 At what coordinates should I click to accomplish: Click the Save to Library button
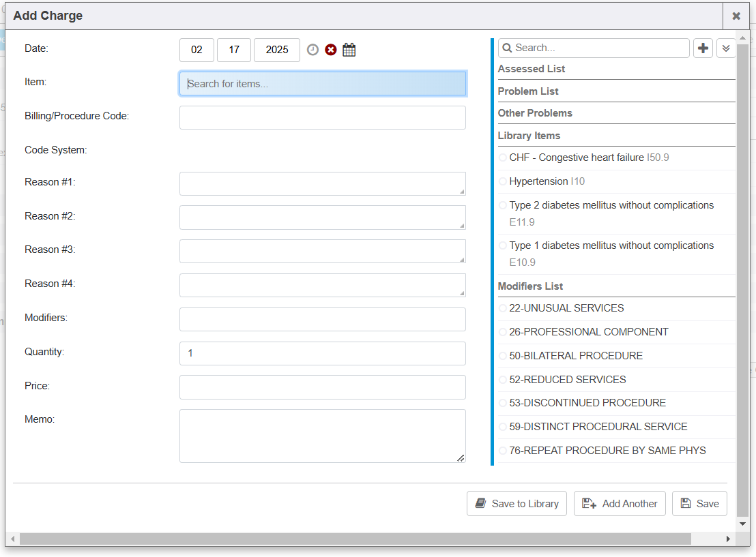(x=517, y=504)
